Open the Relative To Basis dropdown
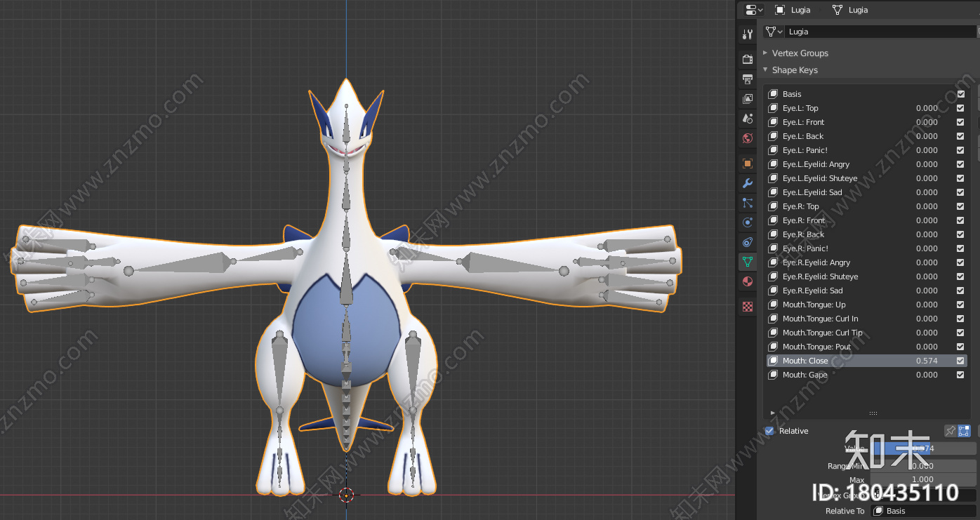 923,511
